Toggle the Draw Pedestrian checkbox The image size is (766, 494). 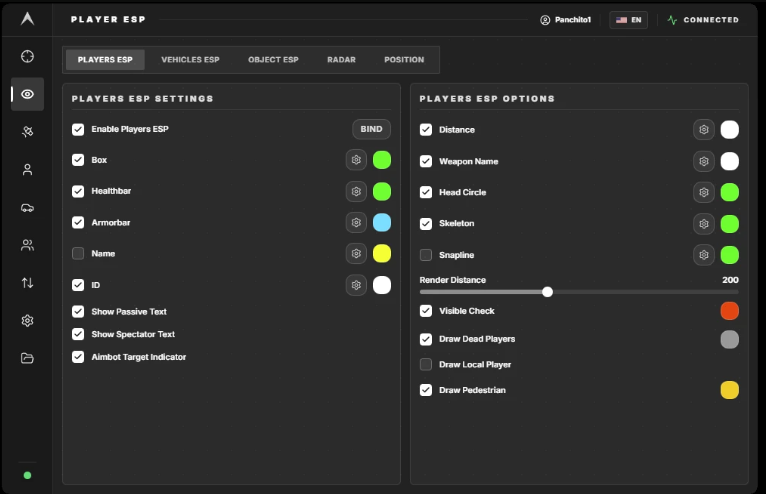426,390
